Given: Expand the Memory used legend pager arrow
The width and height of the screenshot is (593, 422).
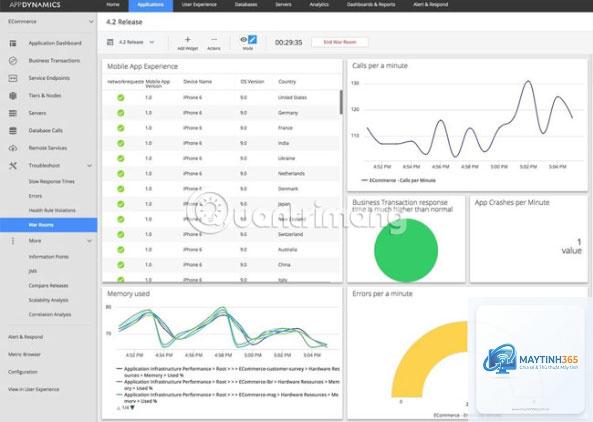Looking at the screenshot, I should 132,407.
